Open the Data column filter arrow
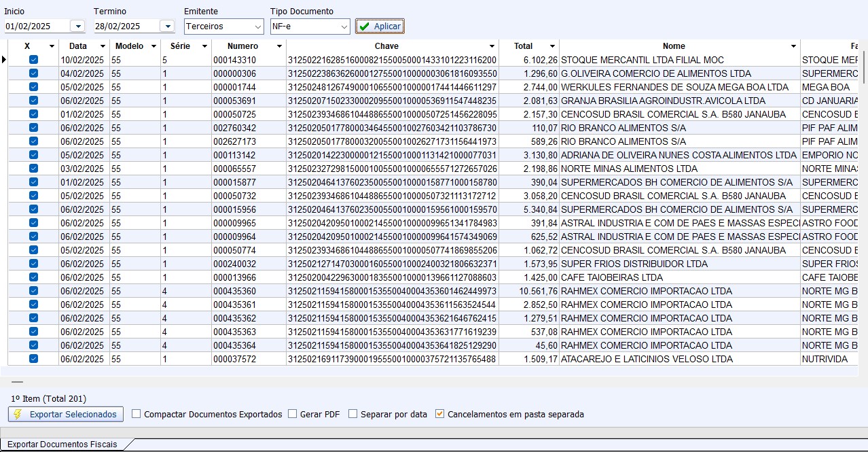Image resolution: width=868 pixels, height=452 pixels. pyautogui.click(x=102, y=46)
